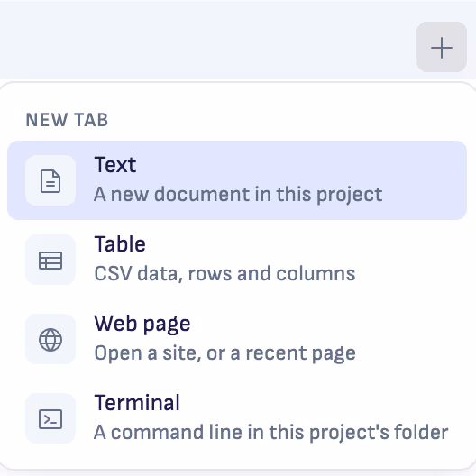The height and width of the screenshot is (476, 476).
Task: Open the Terminal entry title
Action: (137, 403)
